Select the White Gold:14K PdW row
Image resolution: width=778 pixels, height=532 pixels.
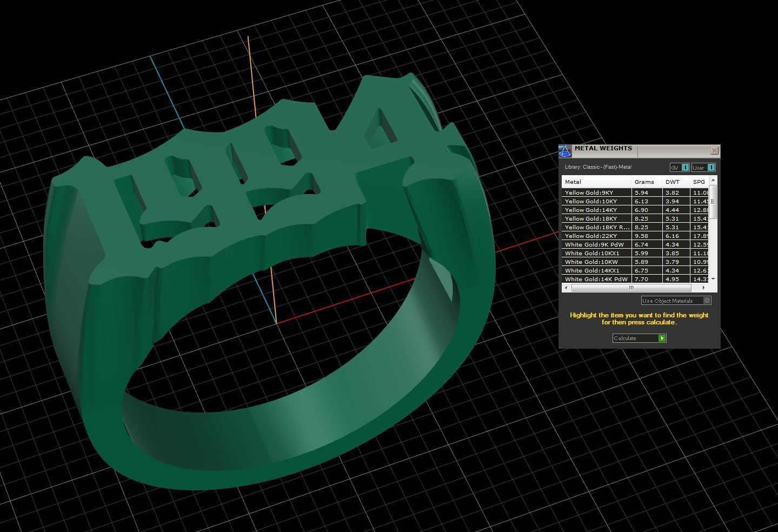coord(635,279)
